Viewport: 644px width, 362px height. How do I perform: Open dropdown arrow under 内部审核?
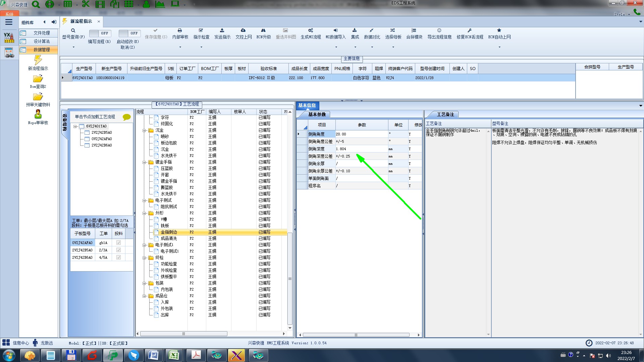pyautogui.click(x=180, y=47)
